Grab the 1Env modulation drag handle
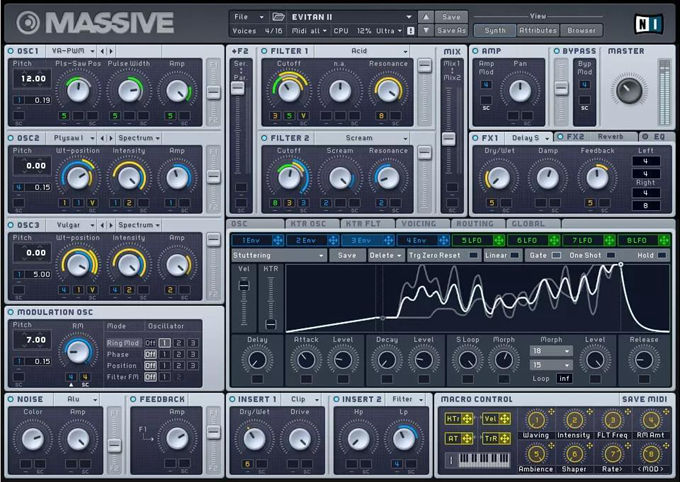680x482 pixels. click(x=278, y=240)
